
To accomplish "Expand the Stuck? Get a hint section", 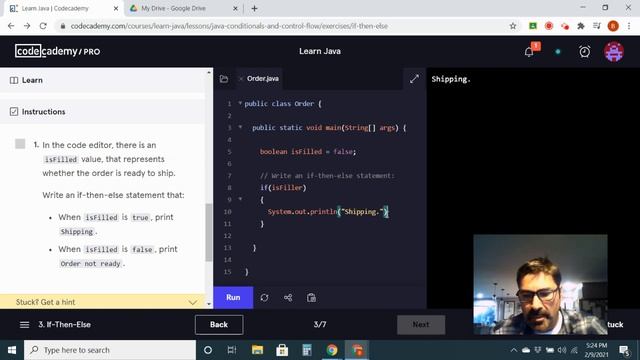I will [102, 302].
